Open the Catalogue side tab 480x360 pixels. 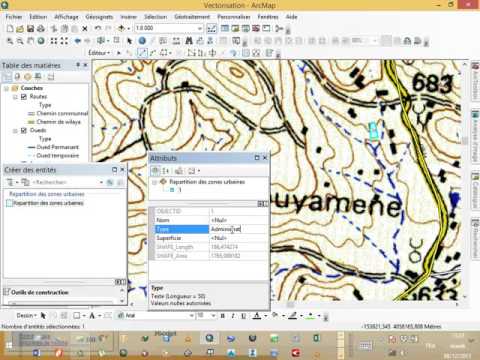(x=475, y=191)
